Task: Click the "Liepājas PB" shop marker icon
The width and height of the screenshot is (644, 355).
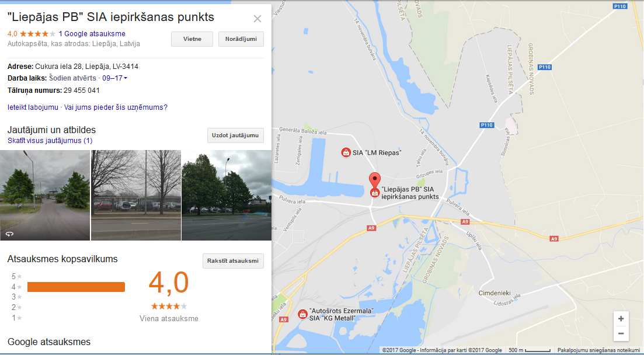Action: point(375,193)
